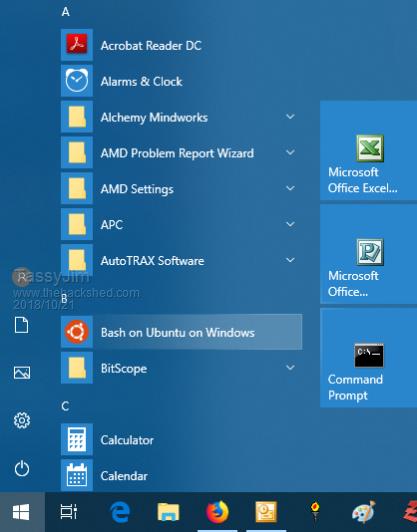Expand the AutoTRAX Software chevron

click(290, 260)
